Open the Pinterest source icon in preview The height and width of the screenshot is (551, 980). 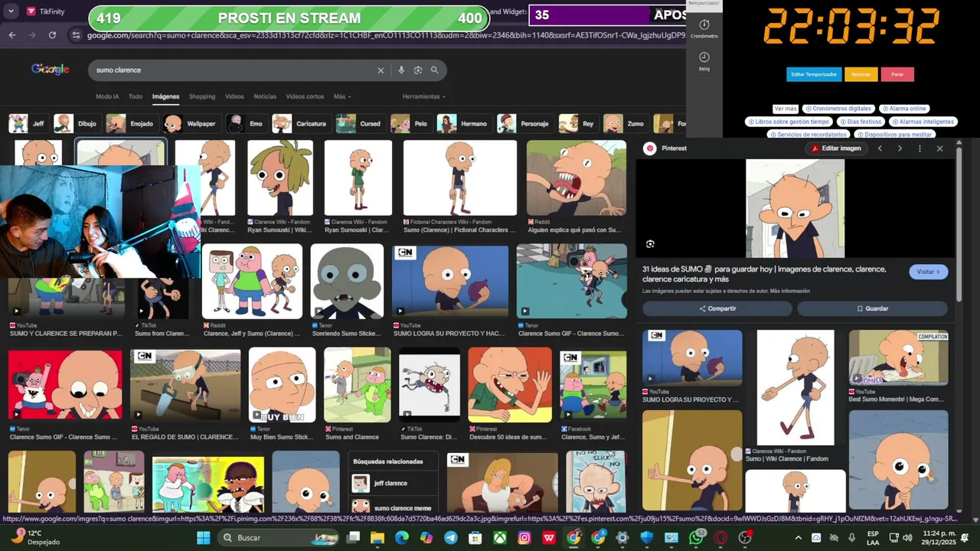[x=650, y=148]
